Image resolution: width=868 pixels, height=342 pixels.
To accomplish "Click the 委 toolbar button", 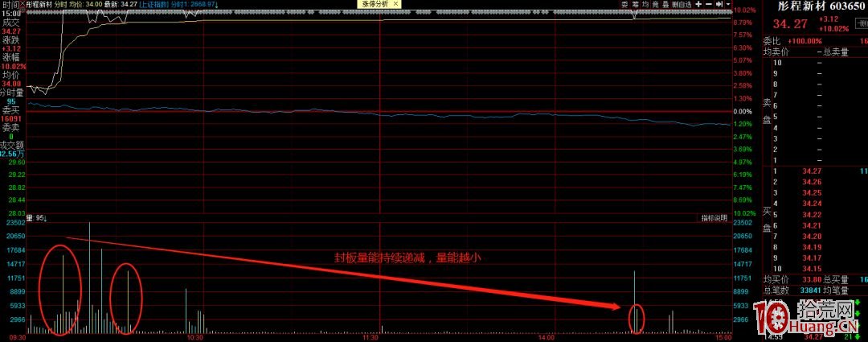I will click(x=624, y=4).
